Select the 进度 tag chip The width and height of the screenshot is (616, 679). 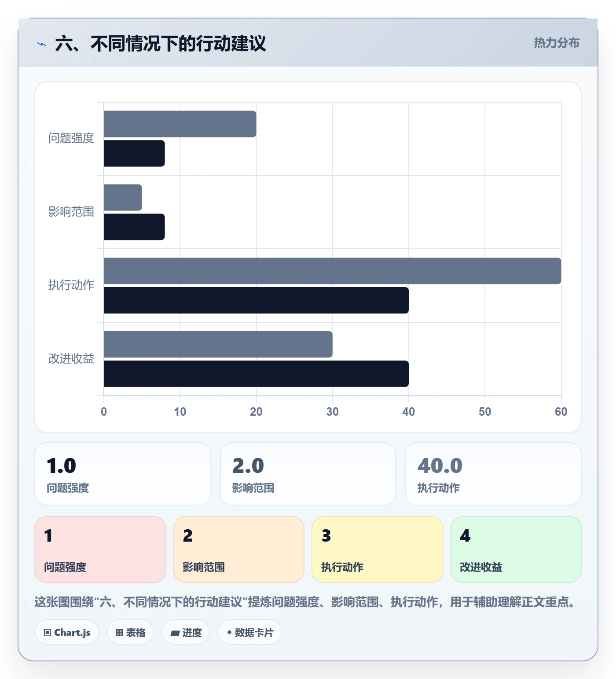pyautogui.click(x=186, y=632)
